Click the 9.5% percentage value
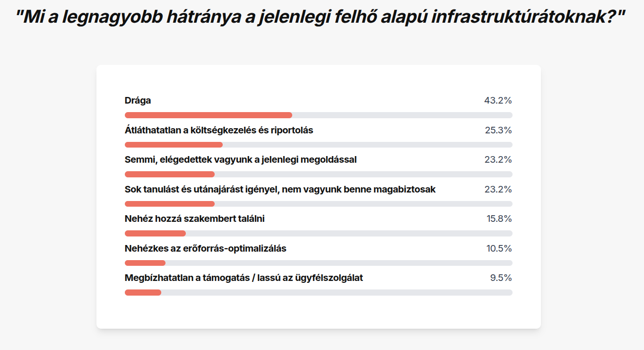This screenshot has width=644, height=350. click(x=501, y=278)
